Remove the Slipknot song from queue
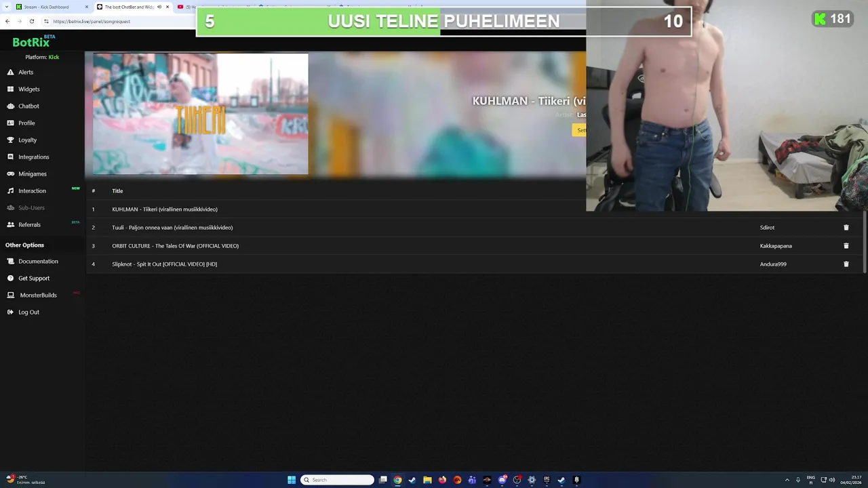The image size is (868, 488). click(846, 264)
